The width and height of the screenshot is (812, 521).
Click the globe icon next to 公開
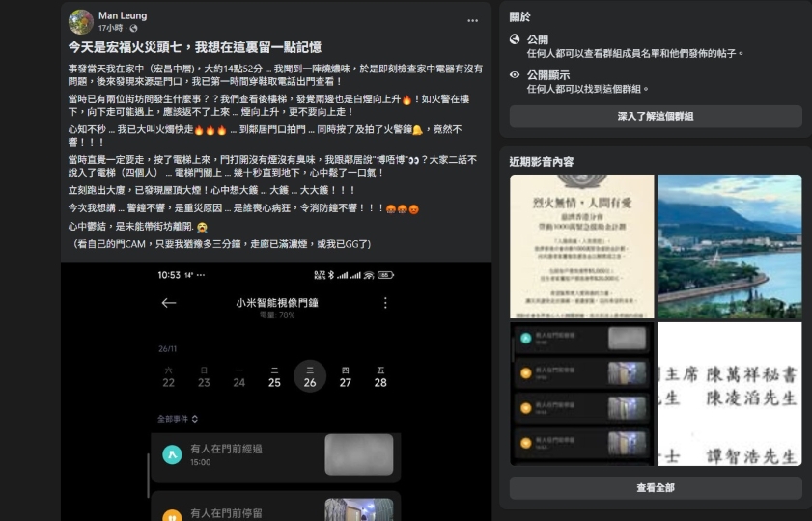click(x=516, y=40)
